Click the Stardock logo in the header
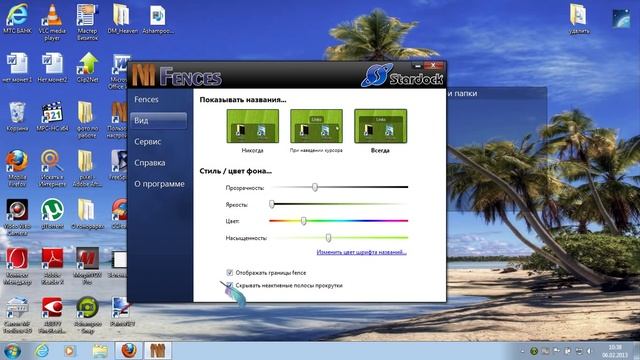This screenshot has height=360, width=640. (x=402, y=76)
